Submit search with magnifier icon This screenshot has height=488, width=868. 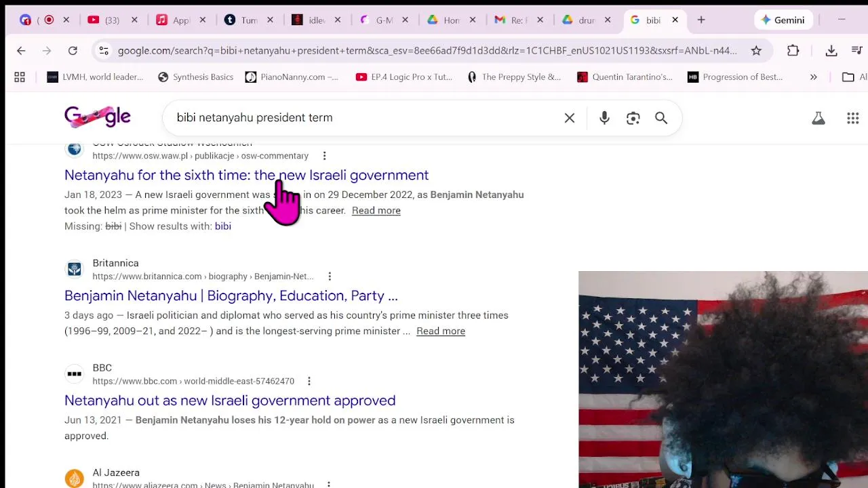661,118
